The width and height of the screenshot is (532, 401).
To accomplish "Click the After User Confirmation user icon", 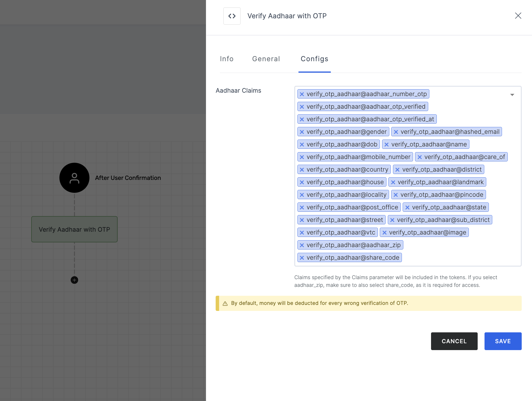I will 74,178.
